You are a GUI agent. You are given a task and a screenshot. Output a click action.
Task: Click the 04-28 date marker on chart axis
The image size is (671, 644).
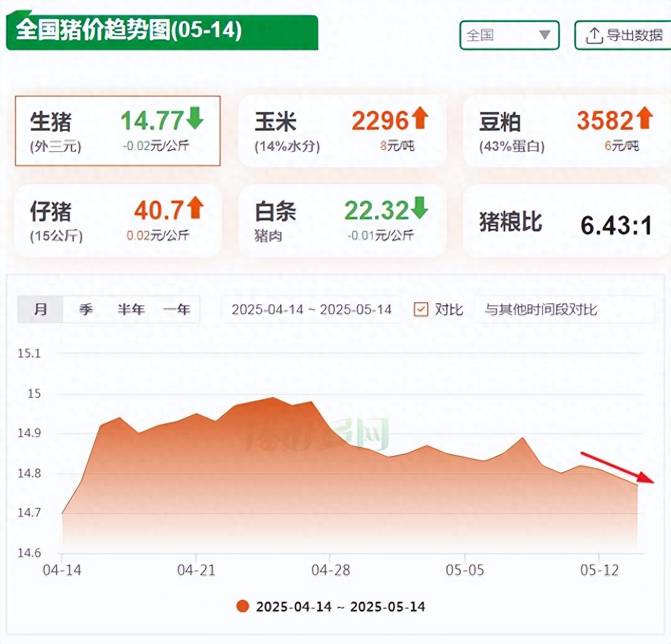tap(330, 570)
